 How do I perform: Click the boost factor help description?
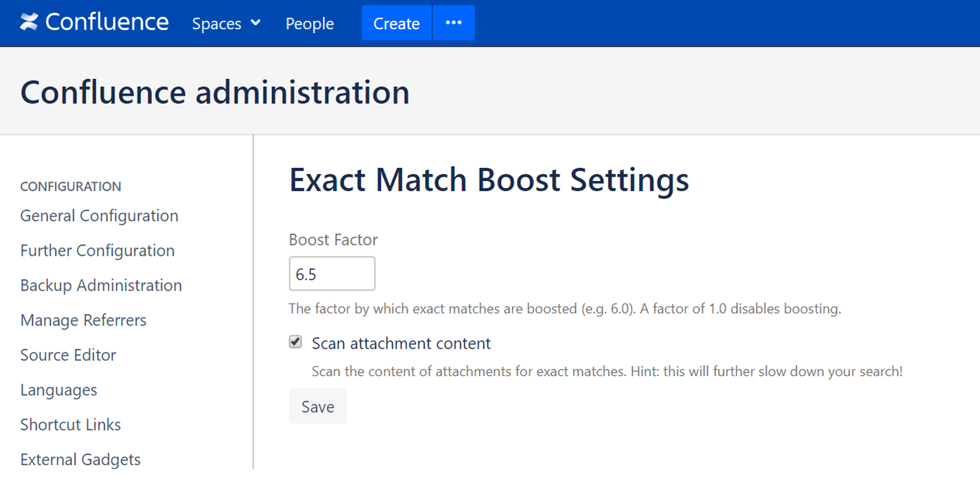point(565,309)
